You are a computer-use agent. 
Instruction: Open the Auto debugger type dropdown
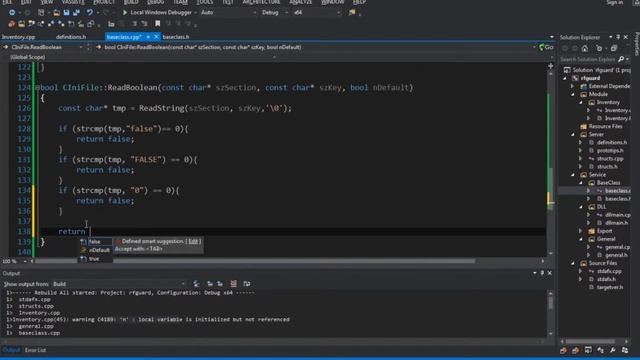coord(229,13)
